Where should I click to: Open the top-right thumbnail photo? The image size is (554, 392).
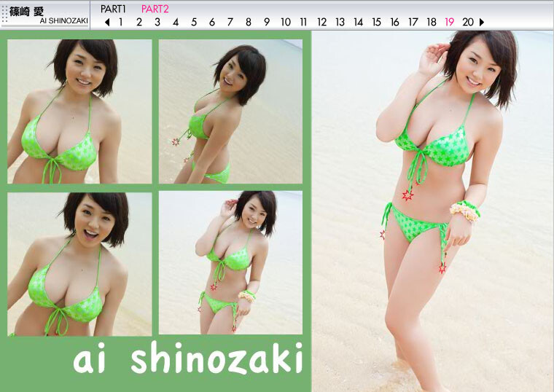tap(230, 111)
